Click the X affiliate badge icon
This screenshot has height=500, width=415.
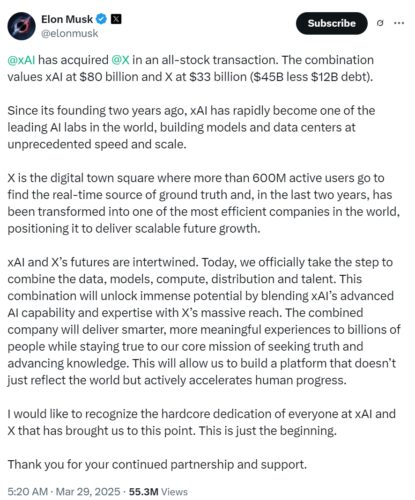pyautogui.click(x=116, y=19)
